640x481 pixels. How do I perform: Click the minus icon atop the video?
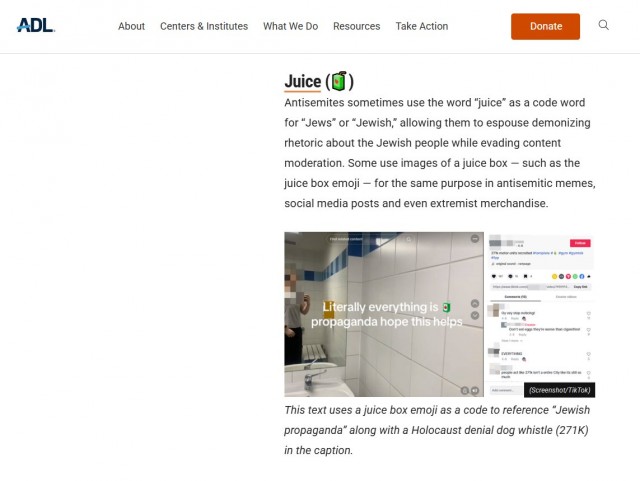[x=475, y=238]
